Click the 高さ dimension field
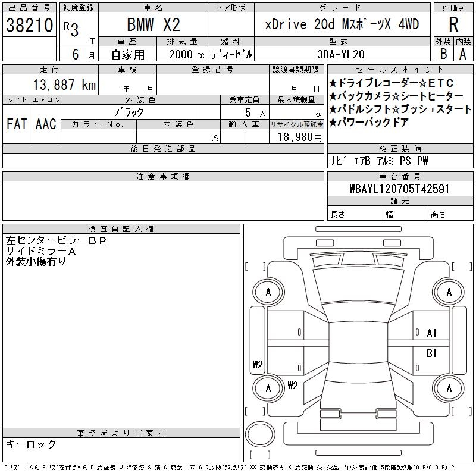 (451, 214)
